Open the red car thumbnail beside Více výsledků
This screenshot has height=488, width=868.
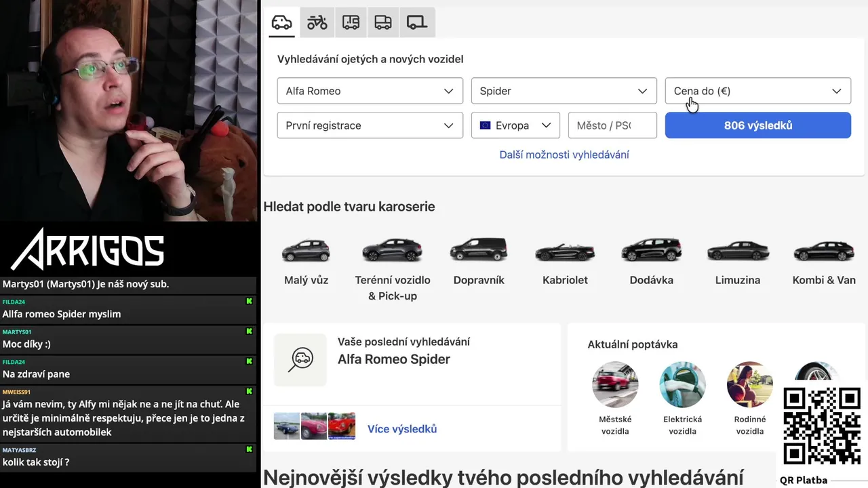[342, 426]
